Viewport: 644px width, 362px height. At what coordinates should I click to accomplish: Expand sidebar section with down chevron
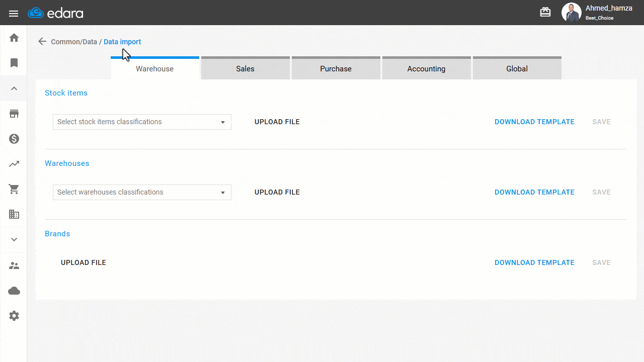click(14, 240)
